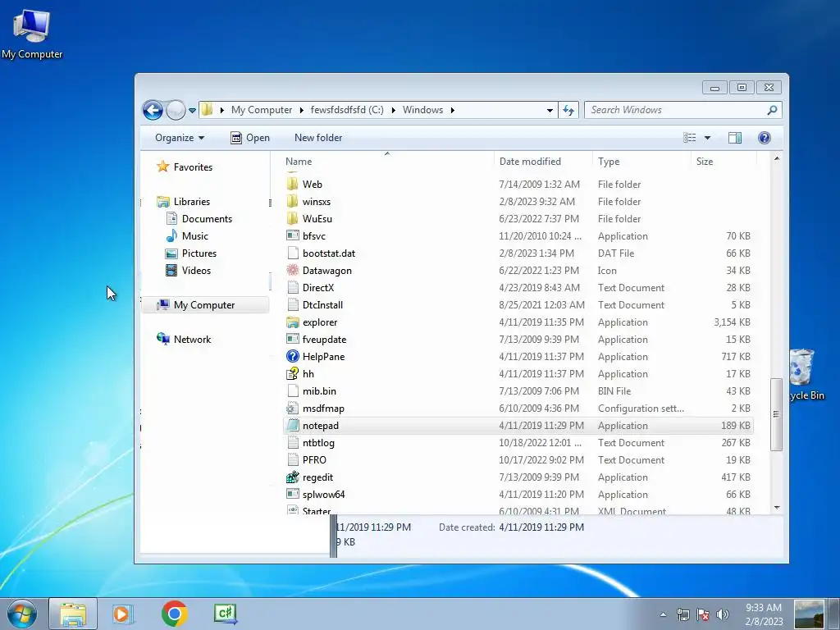Click the scroll up arrow of file list
This screenshot has height=630, width=840.
click(x=777, y=158)
